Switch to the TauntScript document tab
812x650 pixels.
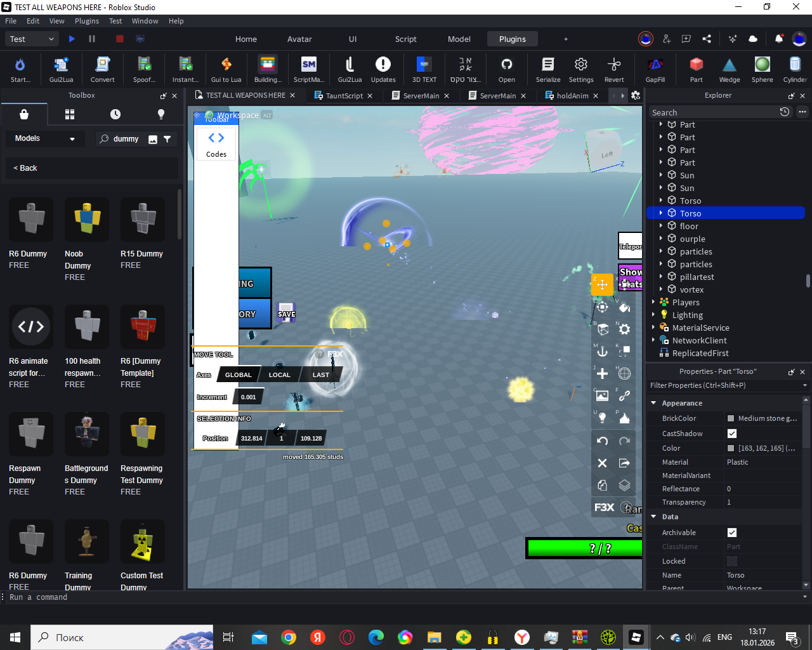point(344,96)
